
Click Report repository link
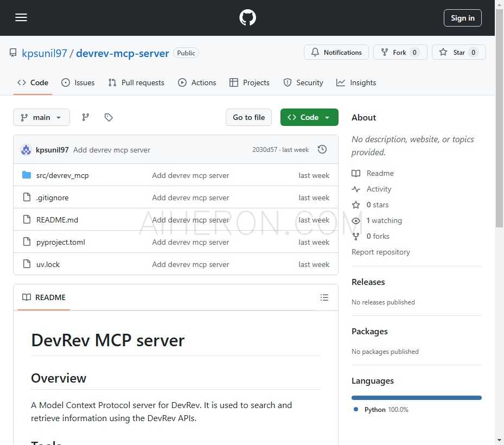[x=381, y=252]
